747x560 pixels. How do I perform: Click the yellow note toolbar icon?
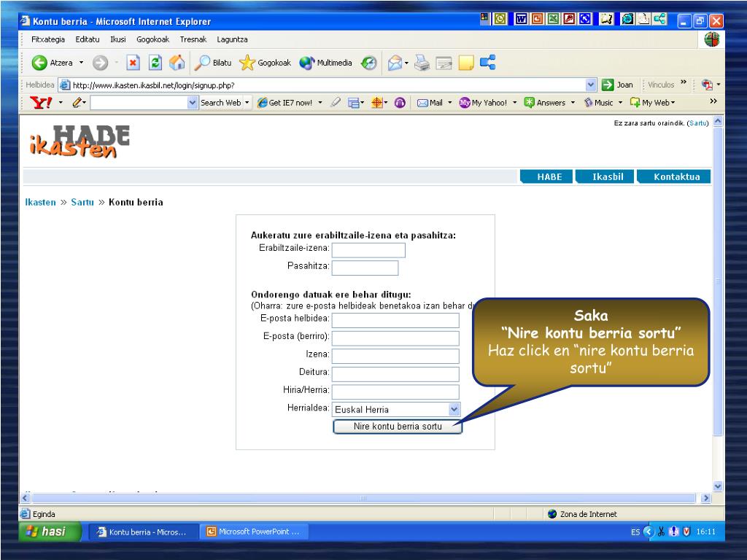466,63
